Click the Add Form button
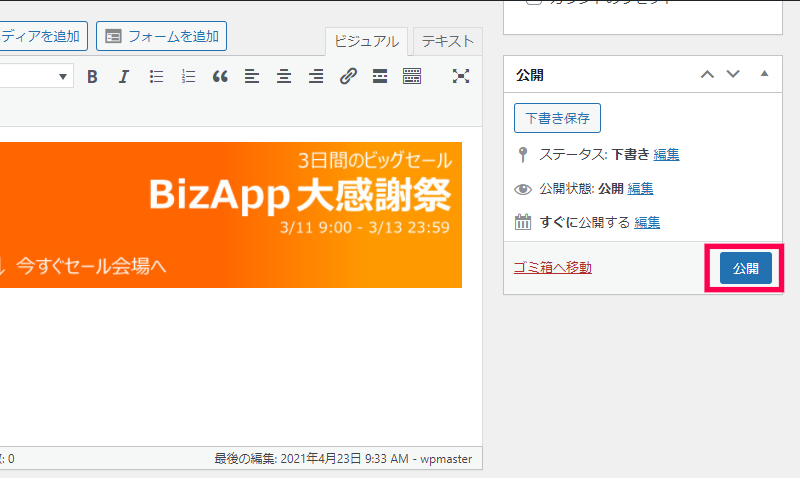Image resolution: width=800 pixels, height=478 pixels. coord(161,36)
